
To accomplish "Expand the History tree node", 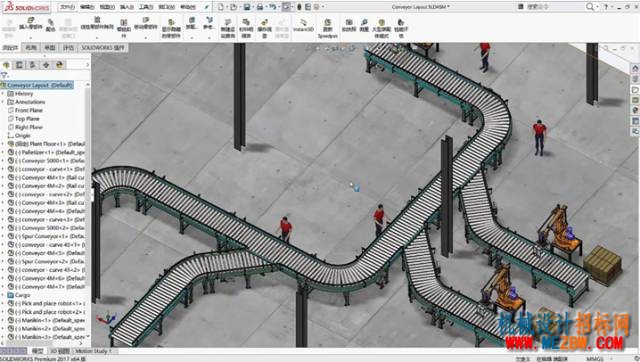I will [3, 93].
